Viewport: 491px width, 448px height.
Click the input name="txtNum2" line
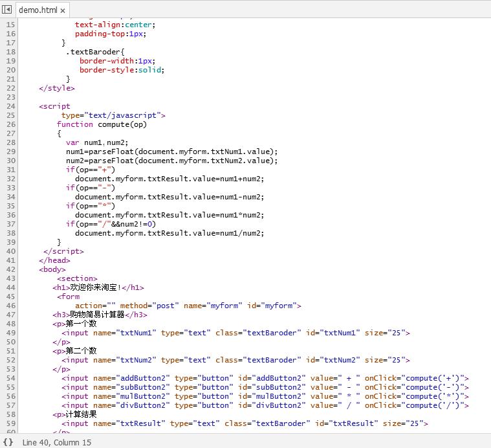pyautogui.click(x=235, y=360)
